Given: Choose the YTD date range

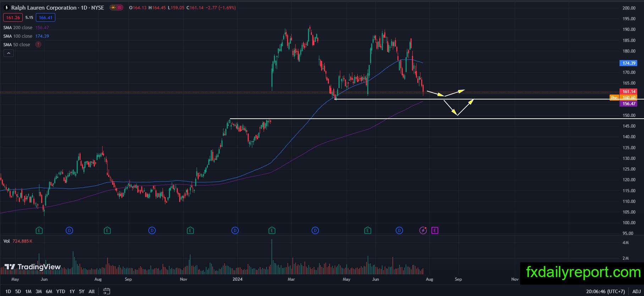Looking at the screenshot, I should pyautogui.click(x=61, y=291).
